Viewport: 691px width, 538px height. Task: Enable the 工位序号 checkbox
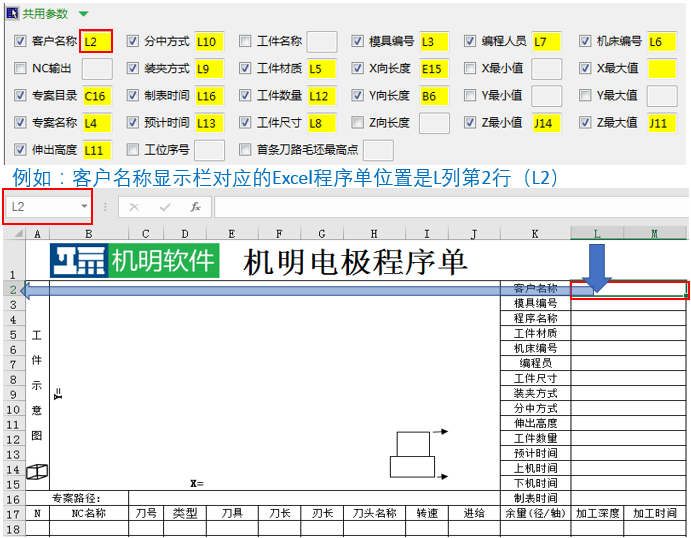133,149
